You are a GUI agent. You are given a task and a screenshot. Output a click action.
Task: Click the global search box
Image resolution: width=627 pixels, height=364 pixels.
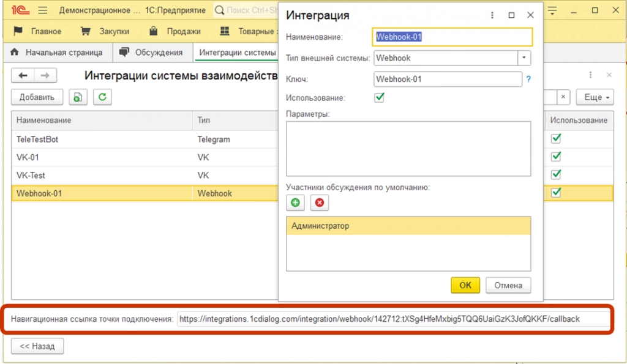coord(252,10)
